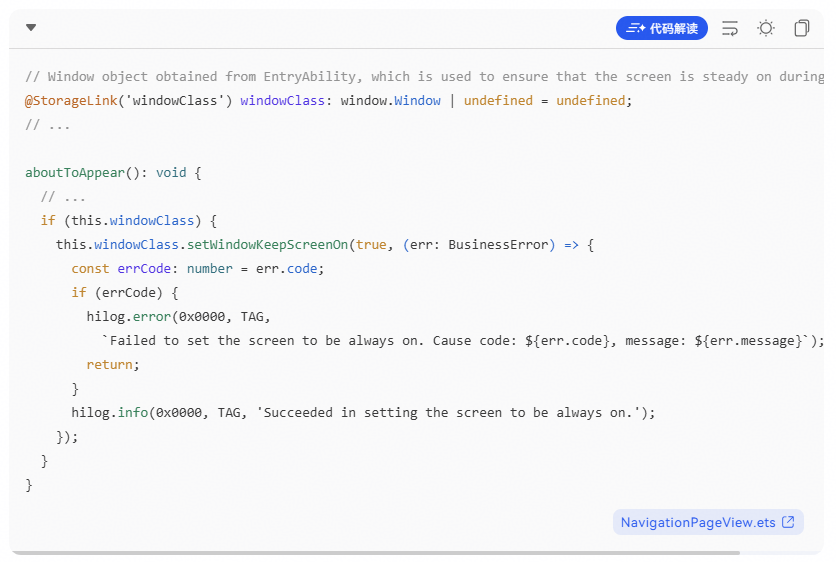Click the '// Window object obtained' comment line
Viewport: 836px width, 562px height.
[x=424, y=77]
